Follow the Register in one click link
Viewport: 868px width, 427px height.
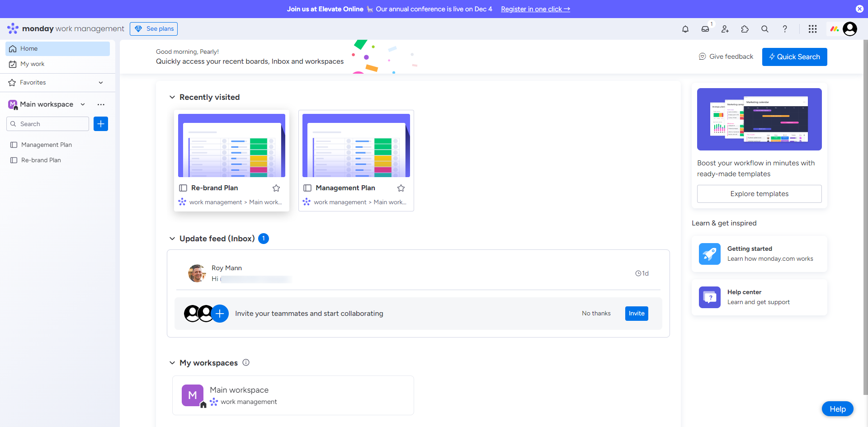535,9
